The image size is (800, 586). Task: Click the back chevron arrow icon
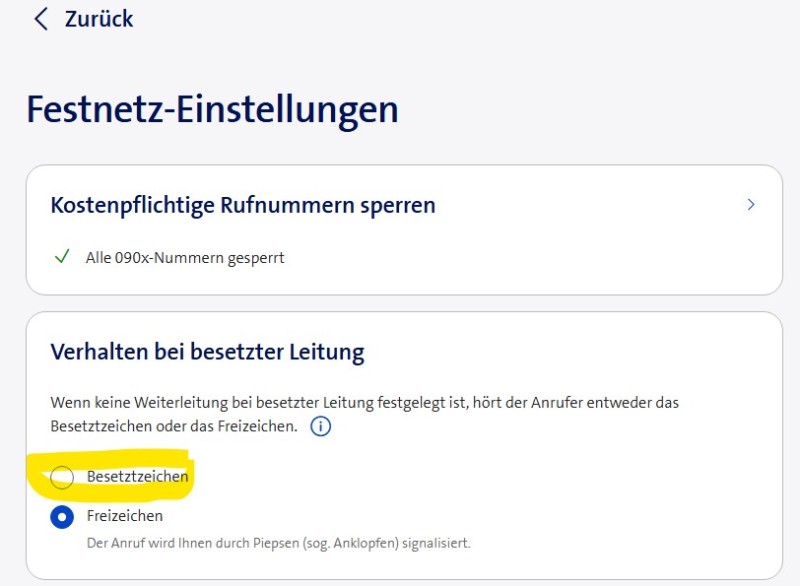click(40, 19)
